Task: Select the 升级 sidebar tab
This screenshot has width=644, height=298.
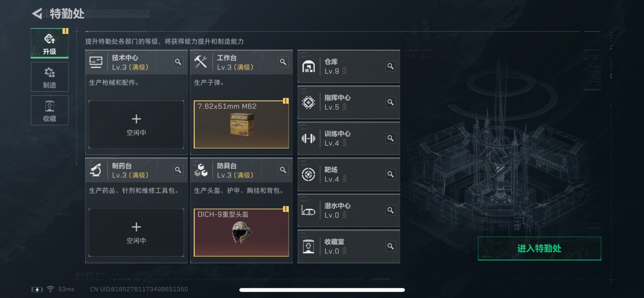Action: pos(50,43)
